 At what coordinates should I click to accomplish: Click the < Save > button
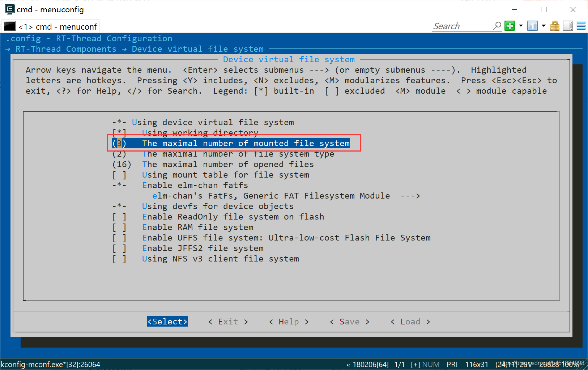pos(349,322)
